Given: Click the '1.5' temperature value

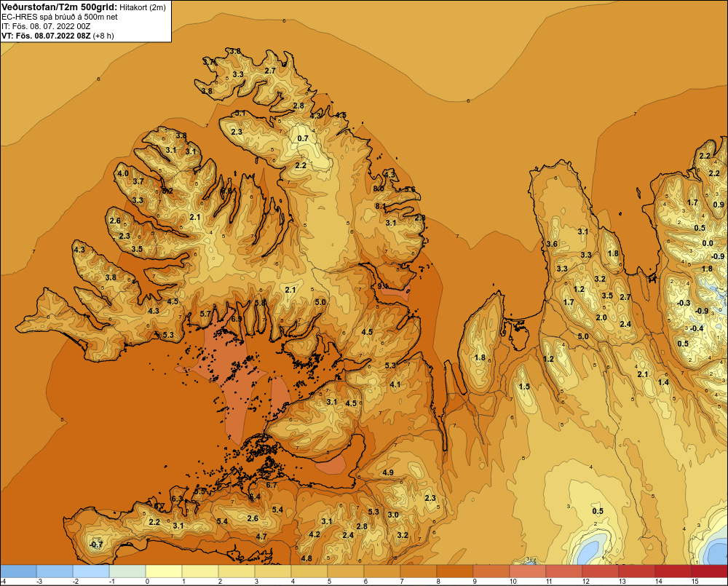Looking at the screenshot, I should [524, 387].
